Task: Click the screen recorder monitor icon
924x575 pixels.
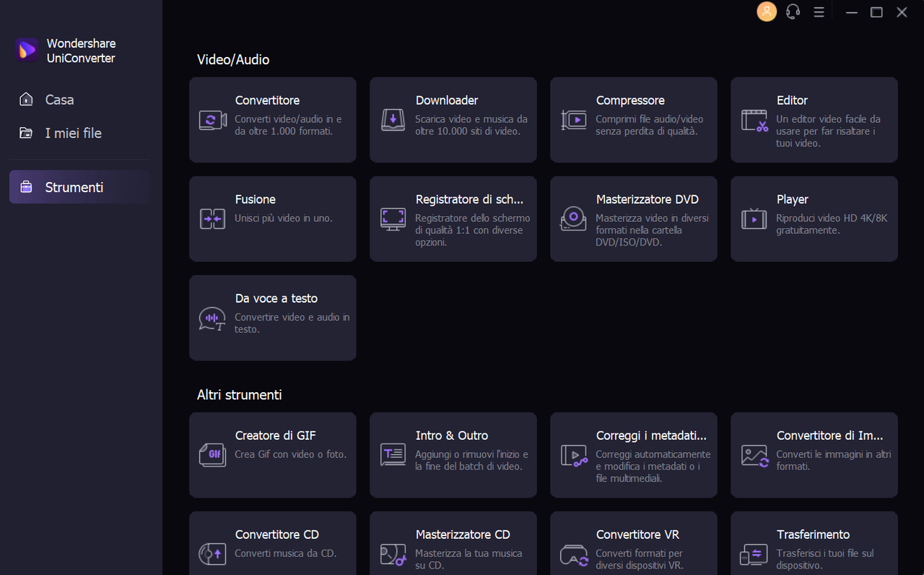Action: coord(393,219)
